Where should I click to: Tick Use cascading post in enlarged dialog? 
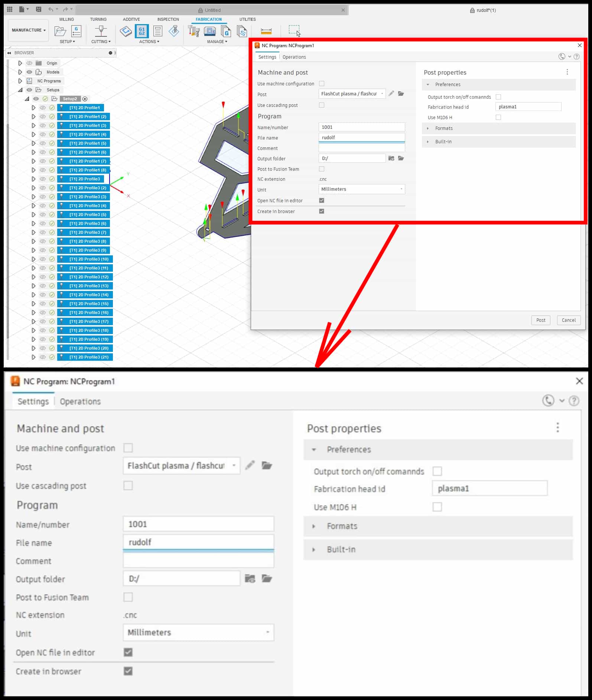pos(128,485)
